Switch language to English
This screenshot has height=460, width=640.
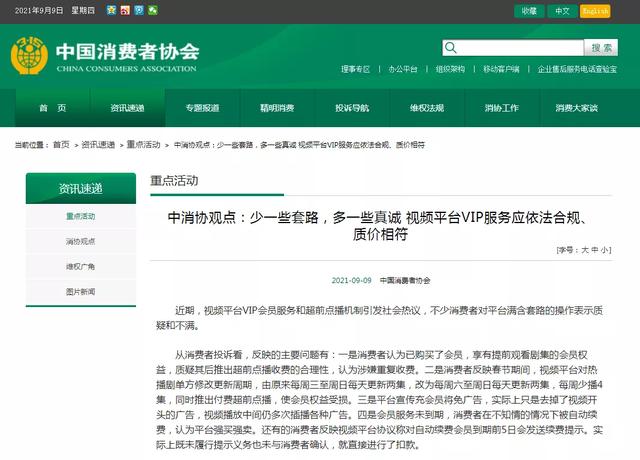595,11
